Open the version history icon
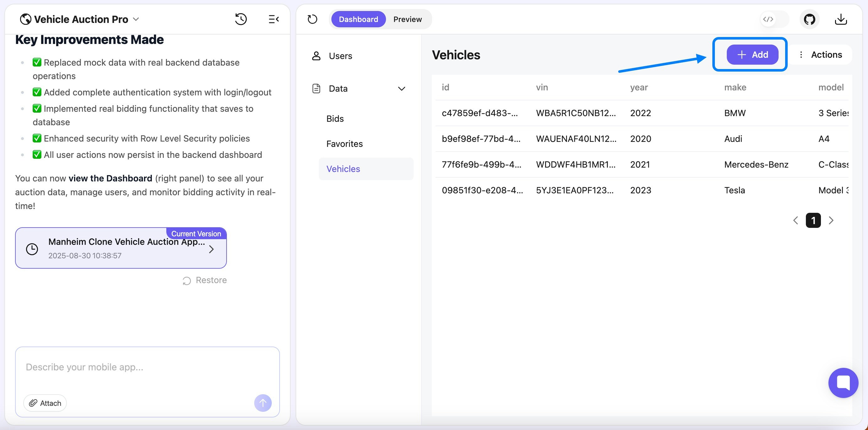 241,19
